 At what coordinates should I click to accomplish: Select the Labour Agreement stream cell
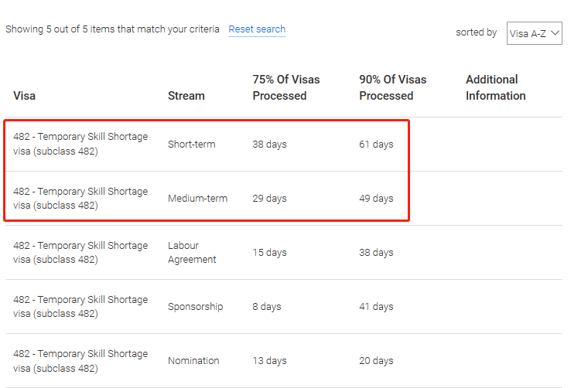click(192, 253)
